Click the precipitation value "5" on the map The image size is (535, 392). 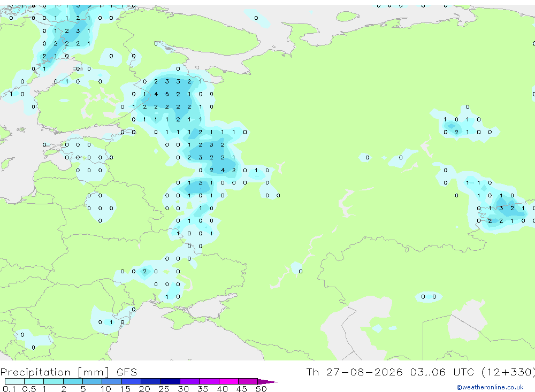(x=167, y=94)
